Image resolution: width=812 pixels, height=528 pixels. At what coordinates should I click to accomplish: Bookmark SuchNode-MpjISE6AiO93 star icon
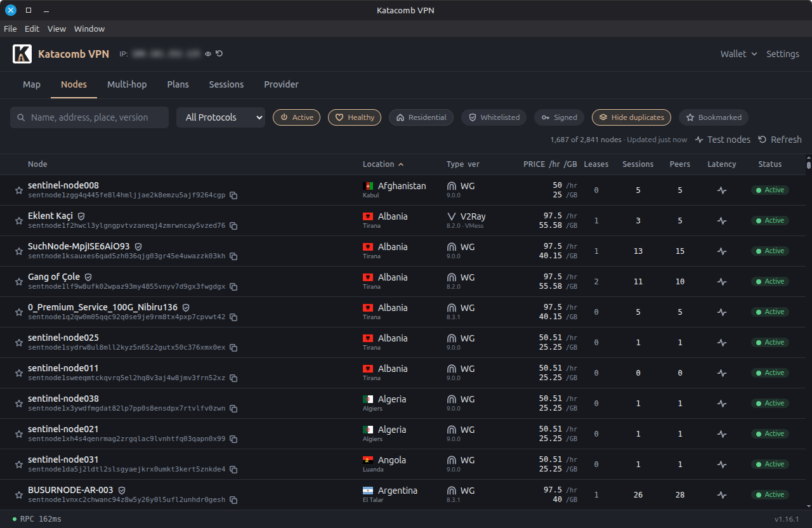coord(19,251)
